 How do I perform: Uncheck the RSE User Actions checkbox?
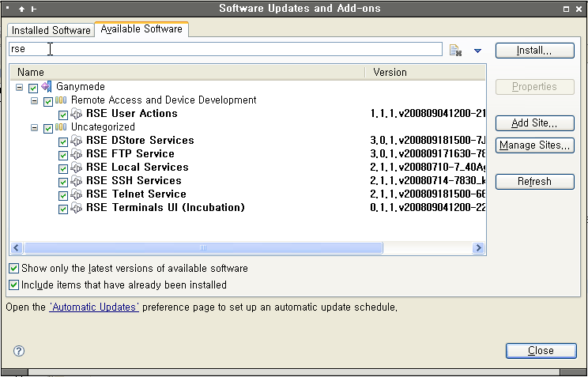(63, 115)
